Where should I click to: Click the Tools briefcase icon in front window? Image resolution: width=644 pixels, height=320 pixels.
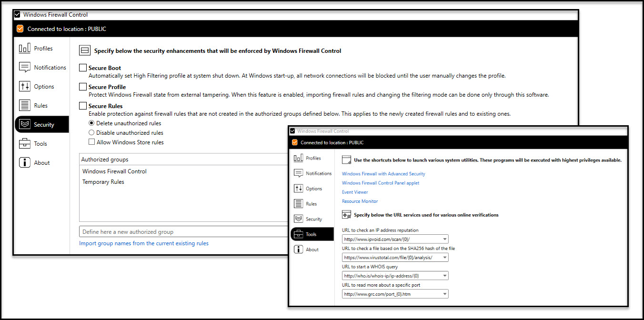299,234
